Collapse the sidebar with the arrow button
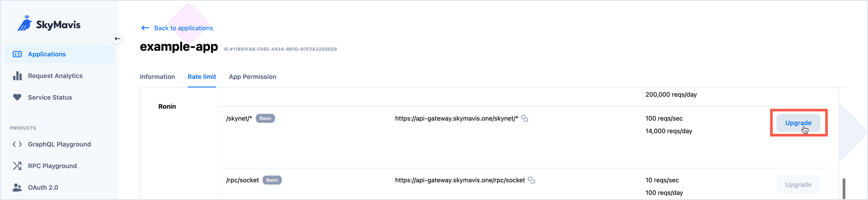Screen dimensions: 868x200 point(117,39)
